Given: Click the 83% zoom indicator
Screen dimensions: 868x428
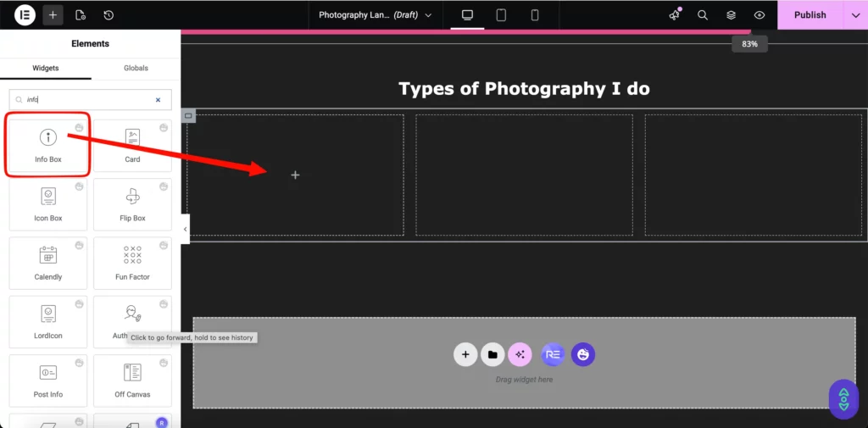Looking at the screenshot, I should click(749, 44).
